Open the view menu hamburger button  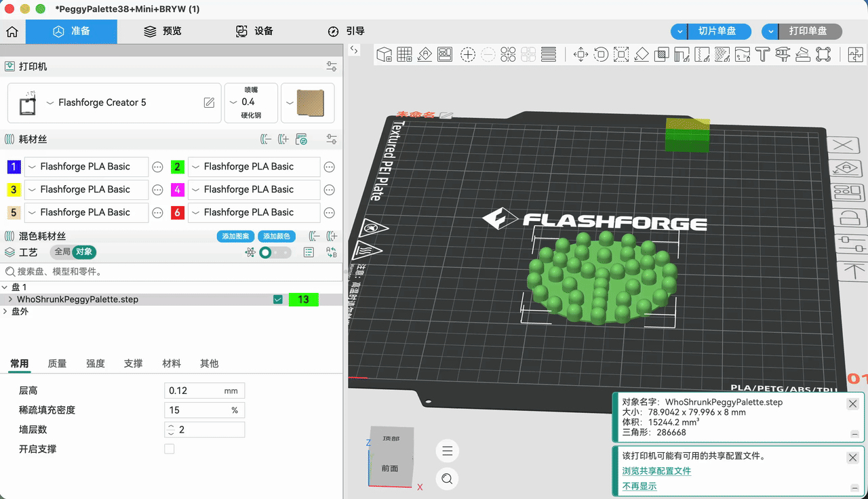447,451
